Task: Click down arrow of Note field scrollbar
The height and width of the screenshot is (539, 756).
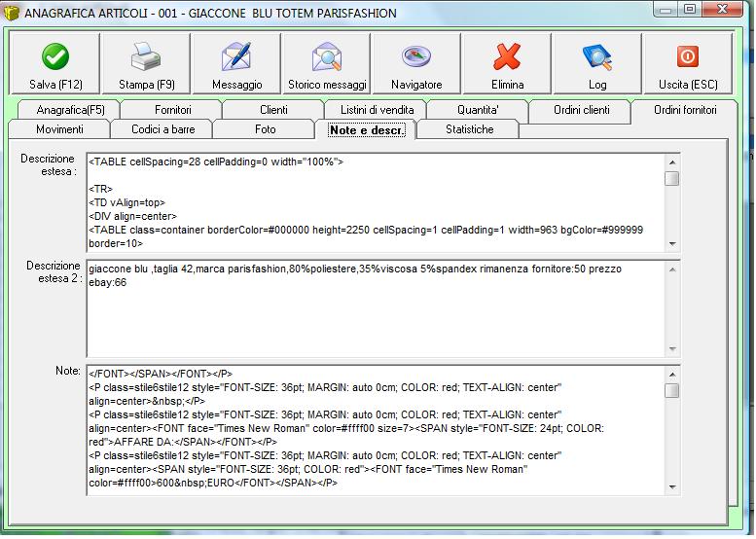Action: click(672, 487)
